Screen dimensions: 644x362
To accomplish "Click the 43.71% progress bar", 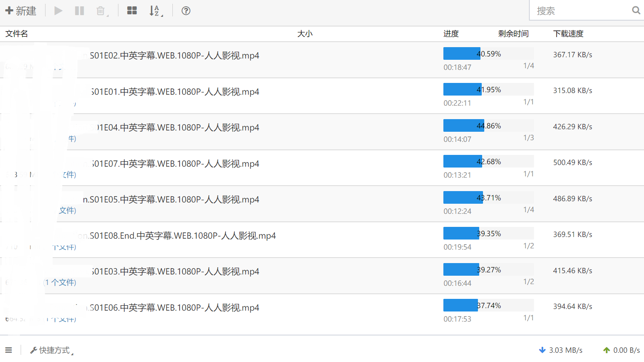I will click(x=488, y=197).
